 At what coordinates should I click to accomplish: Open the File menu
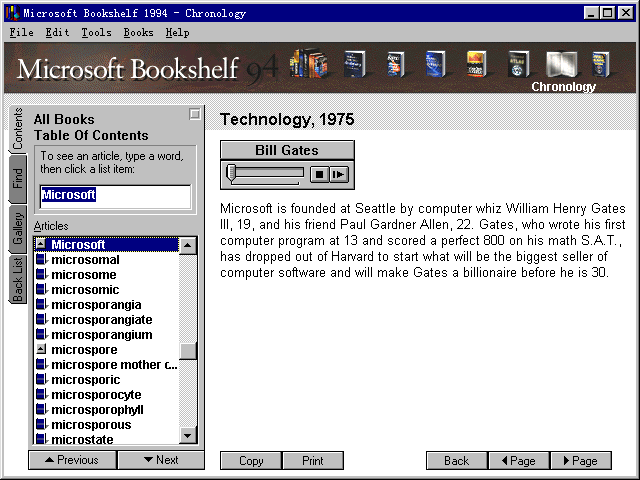(21, 32)
